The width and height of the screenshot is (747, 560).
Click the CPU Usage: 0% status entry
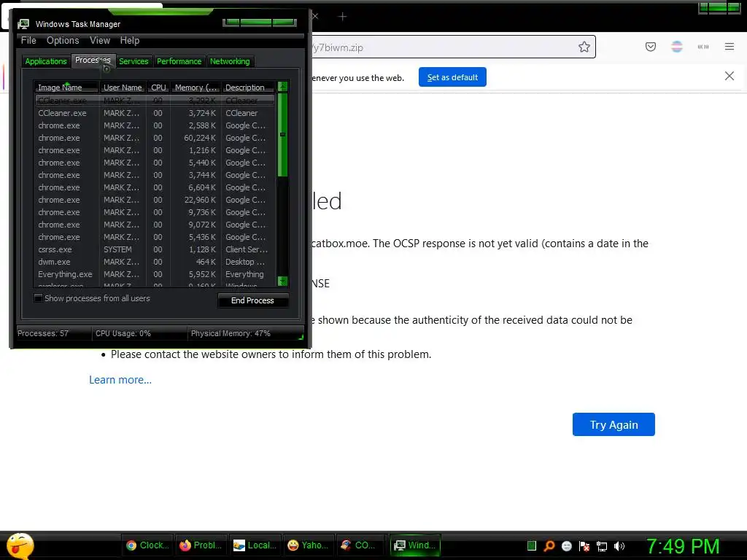[123, 333]
